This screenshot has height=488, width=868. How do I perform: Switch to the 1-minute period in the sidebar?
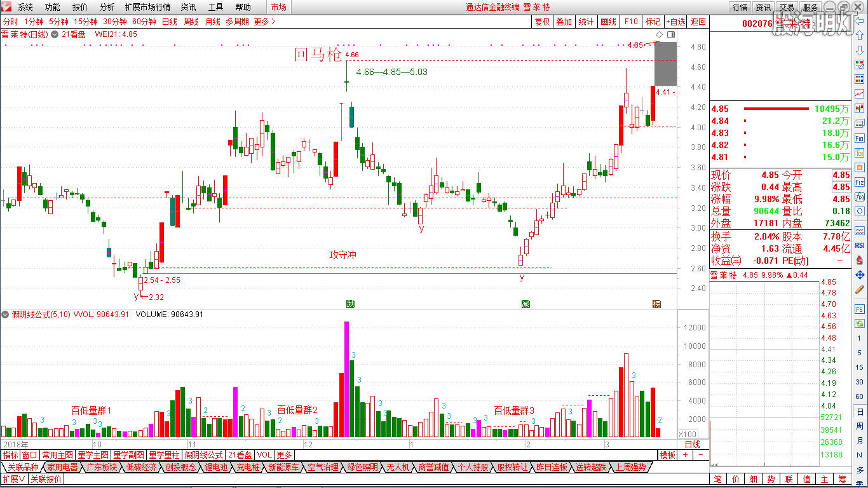pos(860,338)
